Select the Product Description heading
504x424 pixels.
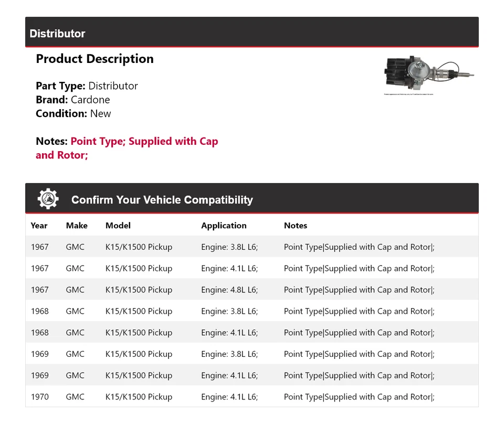click(x=94, y=59)
